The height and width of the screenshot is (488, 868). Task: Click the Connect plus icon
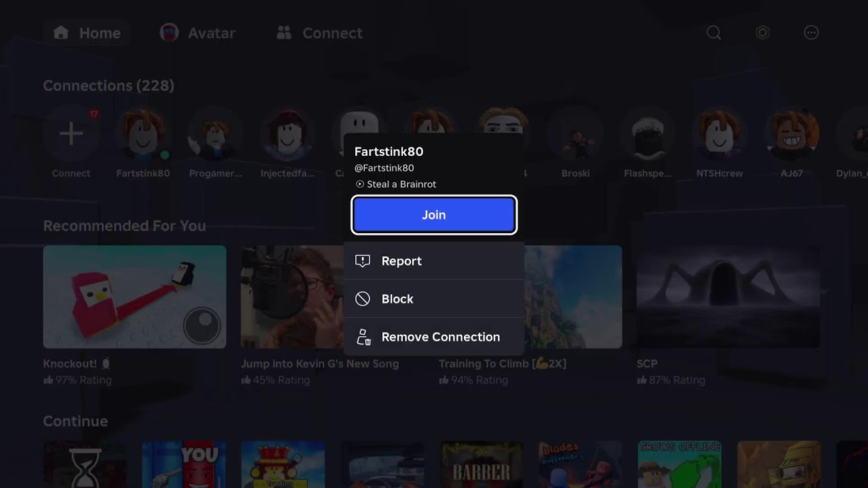coord(71,134)
